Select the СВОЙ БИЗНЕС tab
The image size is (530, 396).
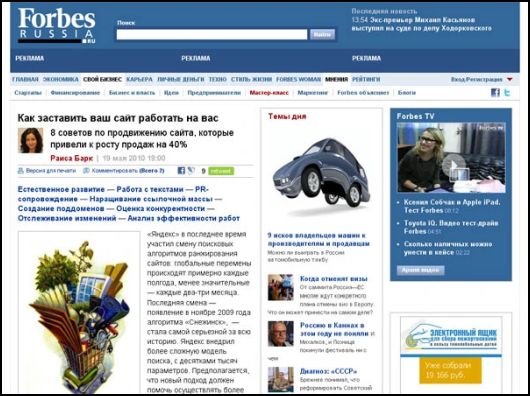(x=102, y=79)
